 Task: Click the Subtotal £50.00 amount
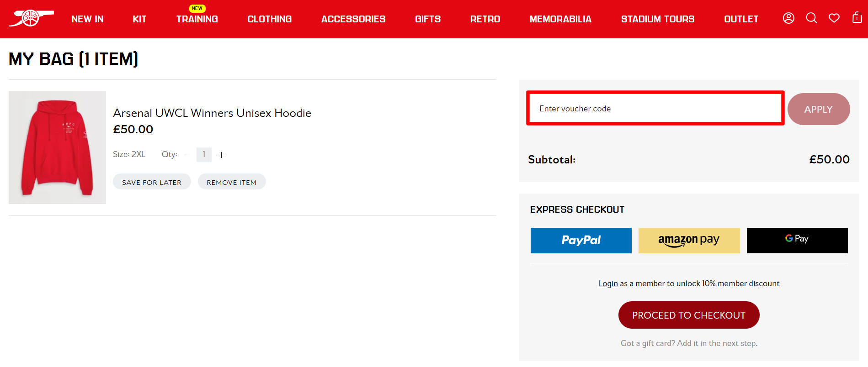point(829,159)
